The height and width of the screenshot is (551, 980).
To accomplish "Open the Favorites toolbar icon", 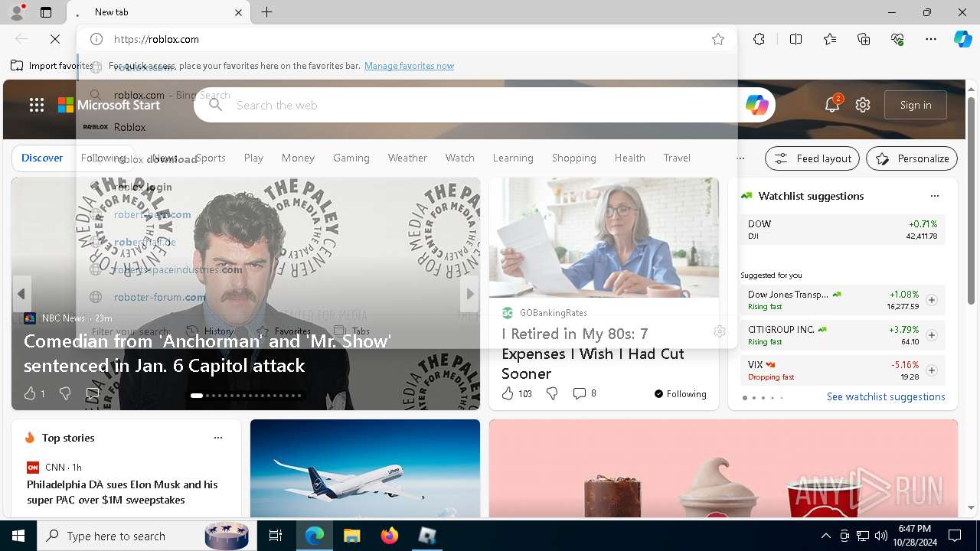I will pyautogui.click(x=830, y=39).
